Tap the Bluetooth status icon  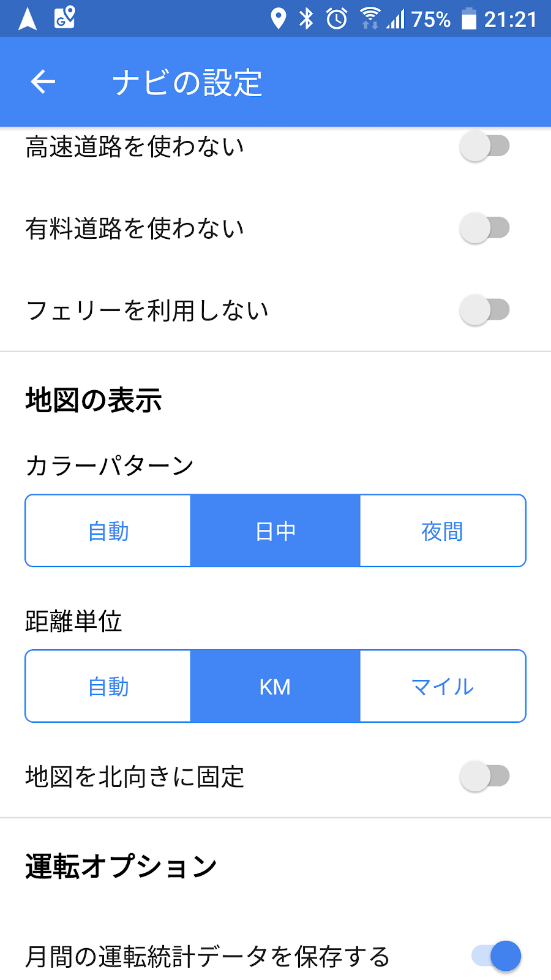coord(306,18)
